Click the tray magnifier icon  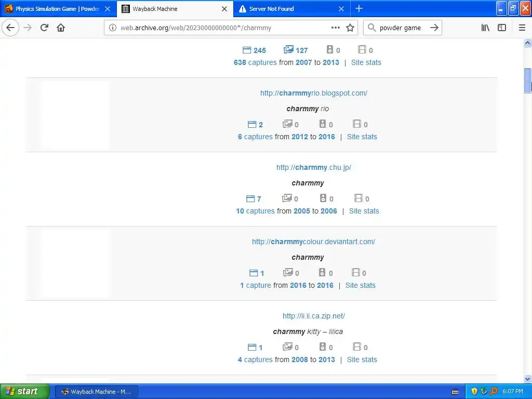tap(494, 392)
